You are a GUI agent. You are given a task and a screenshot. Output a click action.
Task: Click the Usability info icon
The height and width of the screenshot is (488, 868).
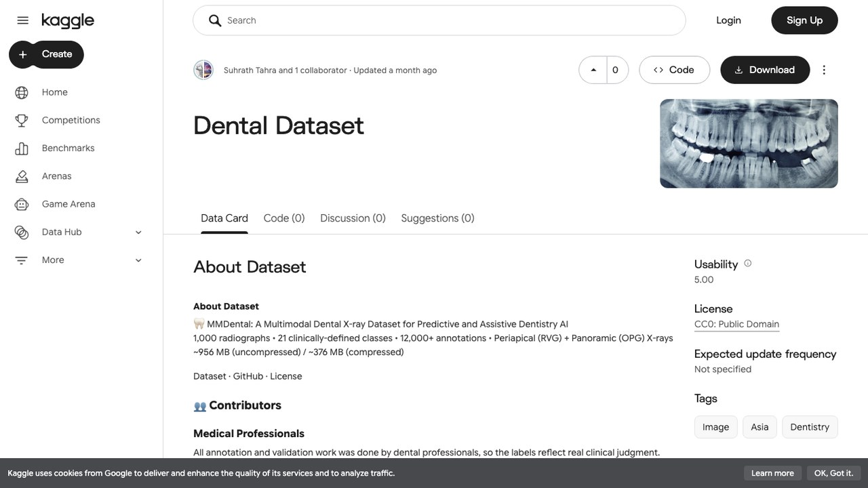pos(748,263)
